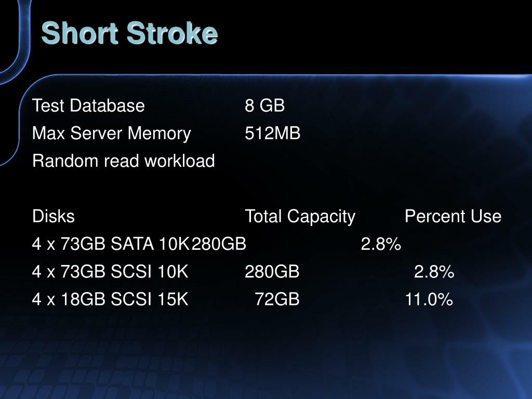Click the 11.0% percent use value
Screen dimensions: 532x399
429,300
